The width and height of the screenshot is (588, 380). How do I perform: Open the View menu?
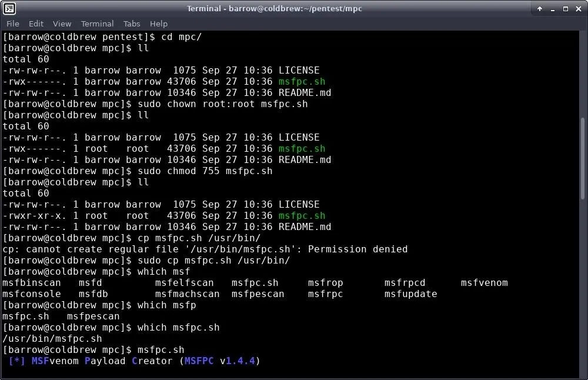click(62, 24)
